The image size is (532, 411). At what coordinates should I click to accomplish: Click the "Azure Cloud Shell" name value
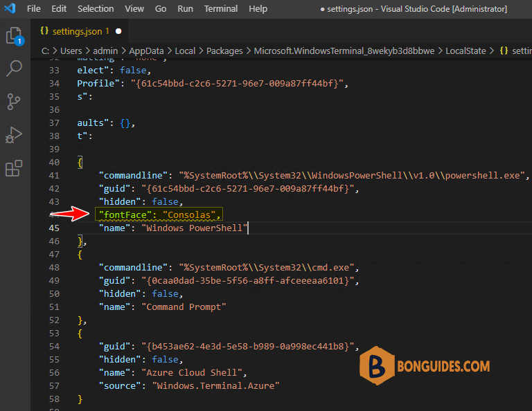[192, 373]
